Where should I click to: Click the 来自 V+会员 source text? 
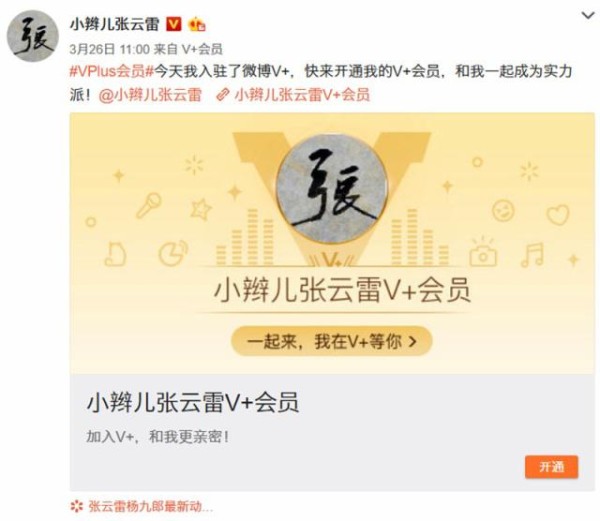coord(188,49)
